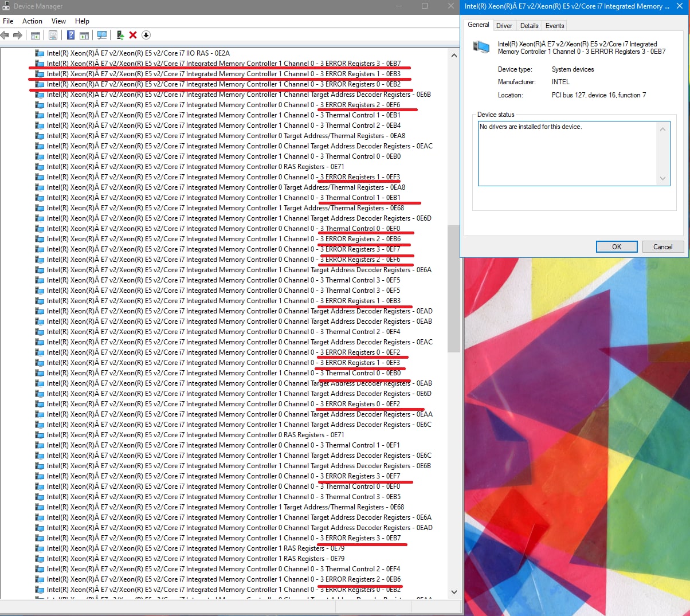Image resolution: width=690 pixels, height=616 pixels.
Task: Click the Disable device down-arrow icon
Action: [146, 35]
